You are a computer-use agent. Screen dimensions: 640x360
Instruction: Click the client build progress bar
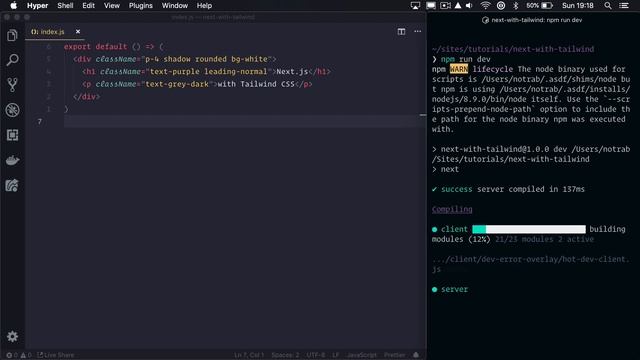529,229
